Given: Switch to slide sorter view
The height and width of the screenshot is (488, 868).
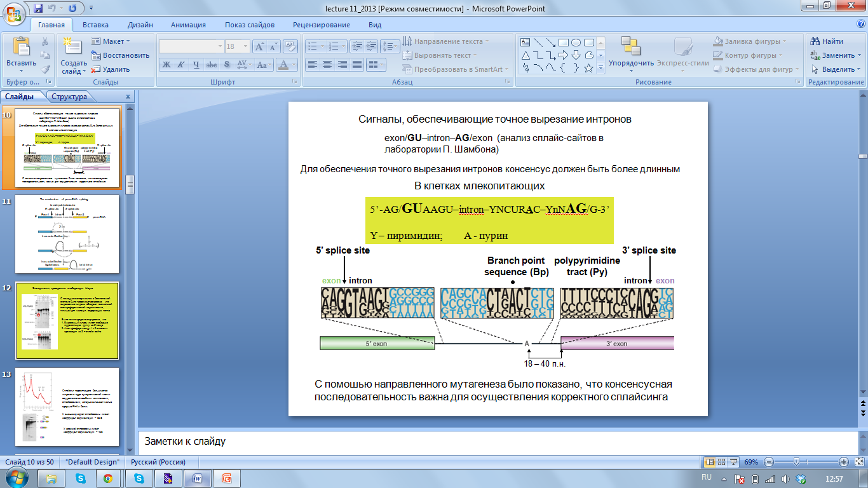Looking at the screenshot, I should tap(722, 462).
